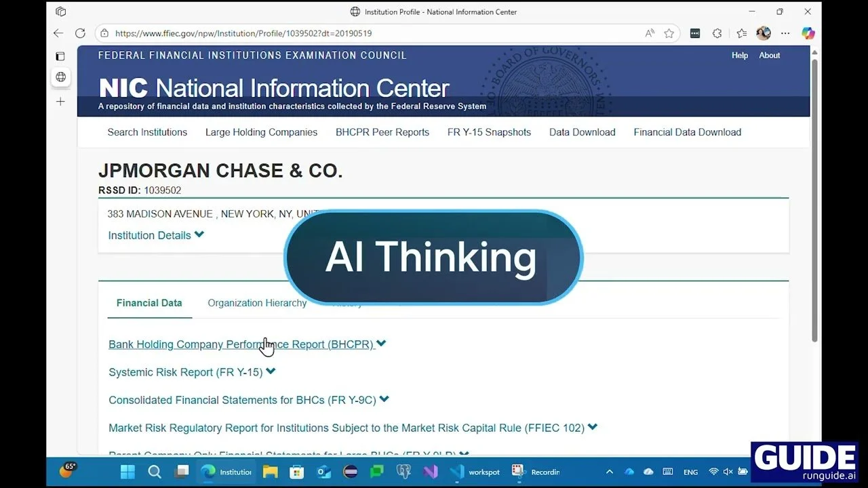
Task: Open taskbar Search magnifier
Action: tap(155, 472)
